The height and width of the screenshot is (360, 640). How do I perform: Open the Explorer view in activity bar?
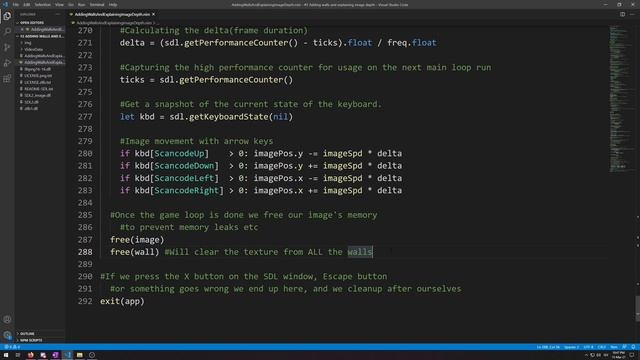(x=7, y=16)
